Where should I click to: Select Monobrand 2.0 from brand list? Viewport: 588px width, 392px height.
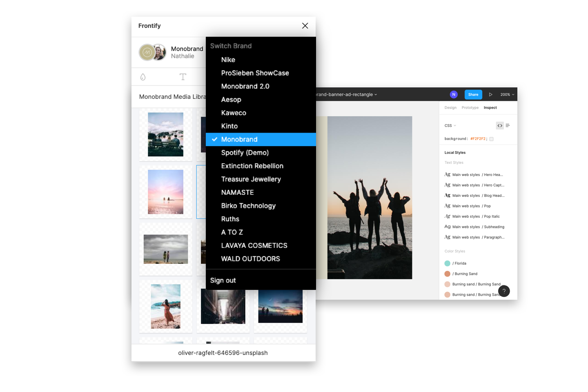(x=261, y=86)
